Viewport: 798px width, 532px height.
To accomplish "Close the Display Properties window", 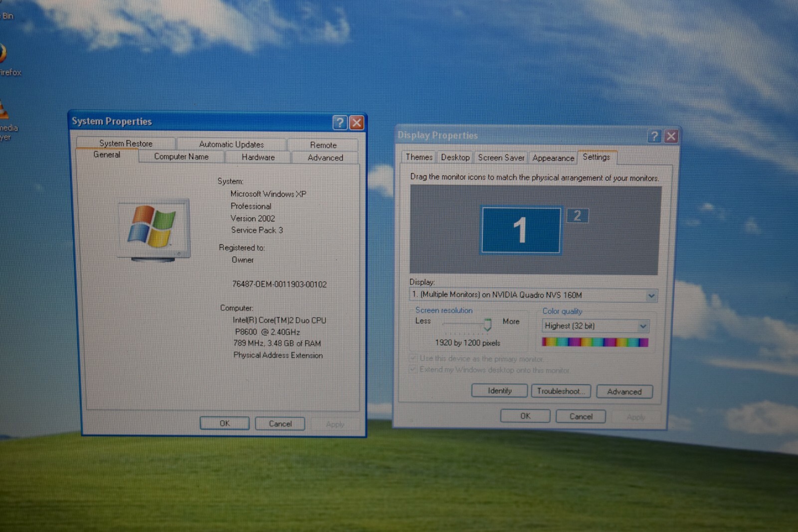I will (x=671, y=136).
